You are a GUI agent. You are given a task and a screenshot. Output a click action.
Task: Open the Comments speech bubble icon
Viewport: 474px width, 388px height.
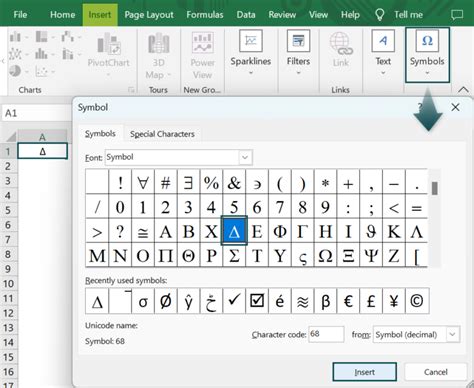[457, 15]
